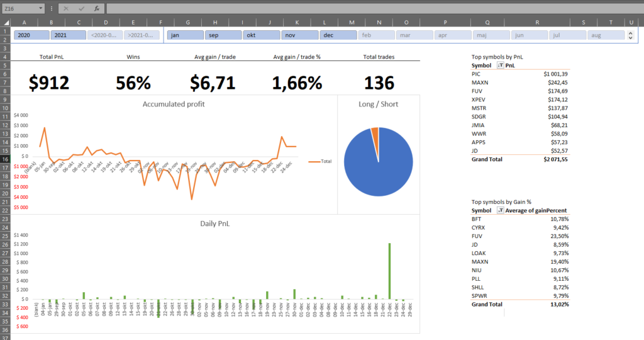Viewport: 644px width, 340px height.
Task: Click the Select All corner triangle
Action: click(x=5, y=22)
